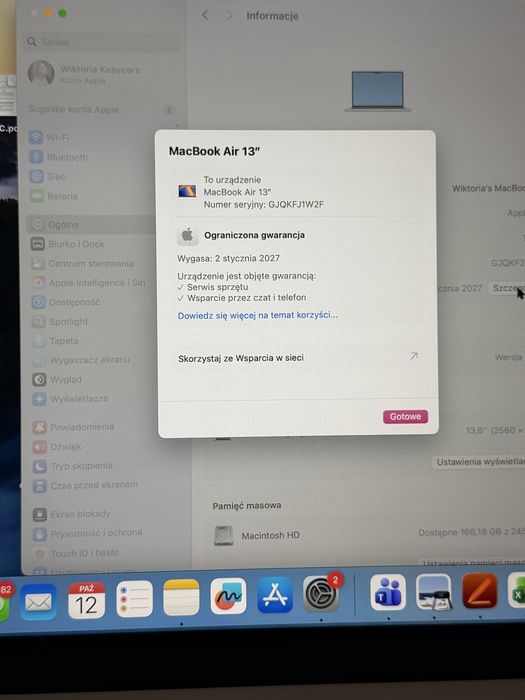Select Wygaszacz ekranu in sidebar
Viewport: 525px width, 700px height.
[81, 360]
